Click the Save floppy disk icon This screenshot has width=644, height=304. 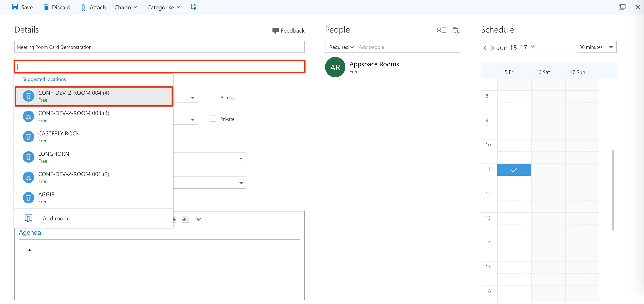tap(15, 7)
